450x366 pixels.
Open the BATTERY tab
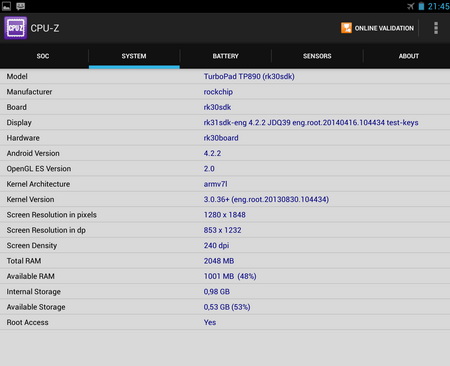[226, 56]
